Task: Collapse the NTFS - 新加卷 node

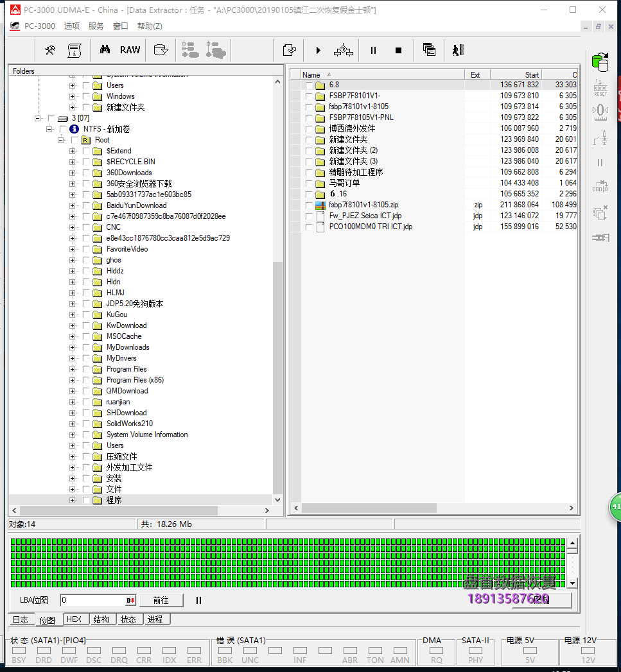Action: click(x=49, y=129)
